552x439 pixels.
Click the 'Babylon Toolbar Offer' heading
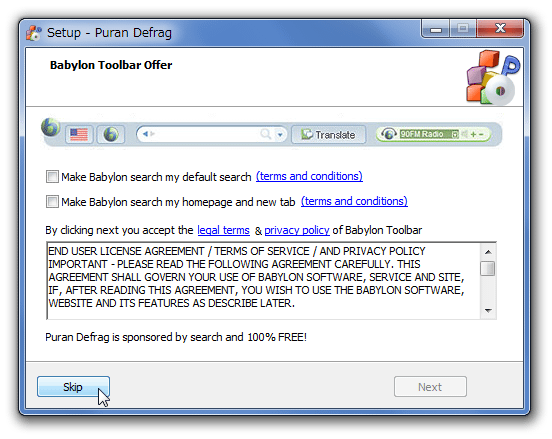(x=111, y=65)
